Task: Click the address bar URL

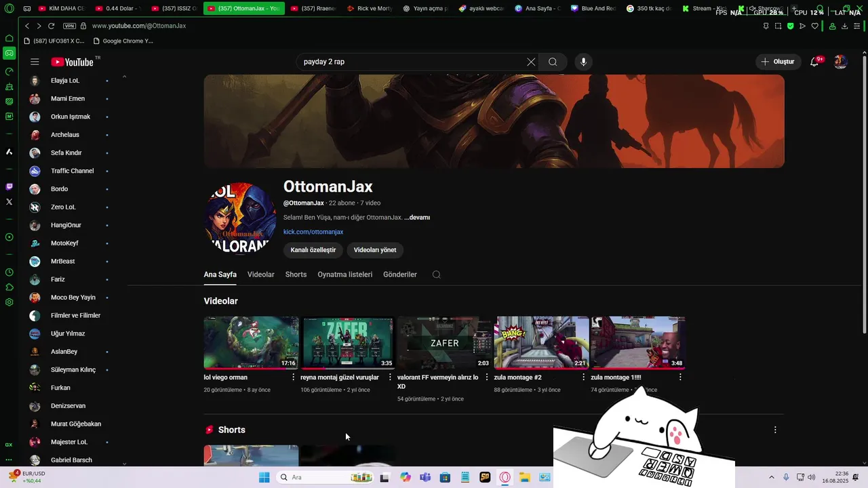Action: pyautogui.click(x=139, y=26)
